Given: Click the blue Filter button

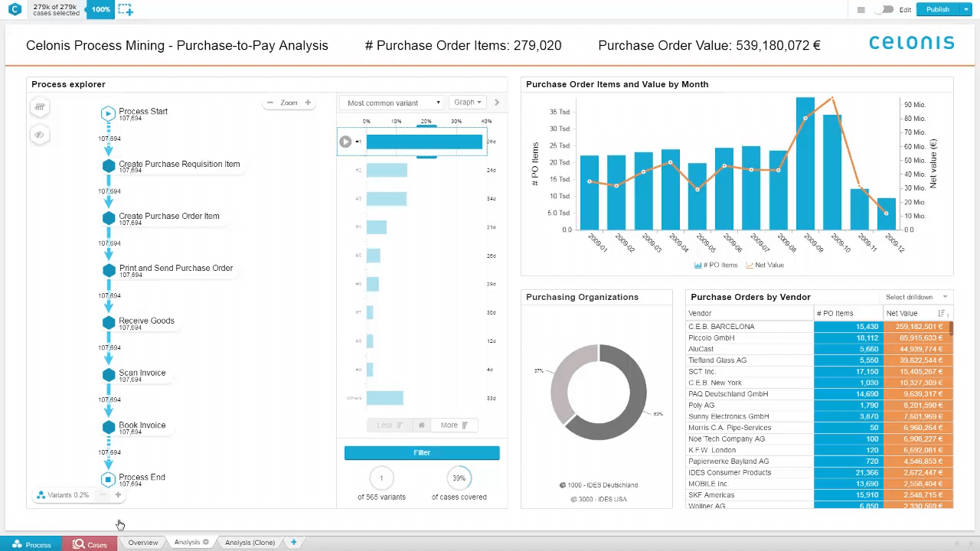Looking at the screenshot, I should [422, 453].
